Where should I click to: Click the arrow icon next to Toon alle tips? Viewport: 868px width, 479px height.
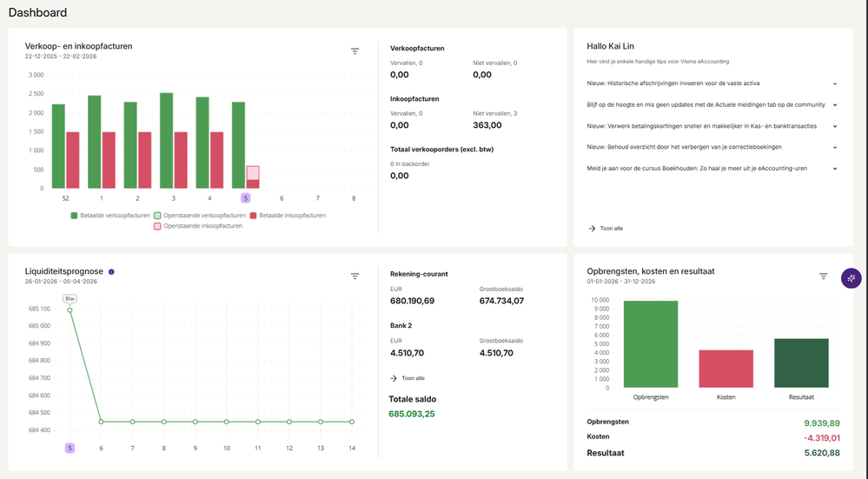click(x=592, y=228)
